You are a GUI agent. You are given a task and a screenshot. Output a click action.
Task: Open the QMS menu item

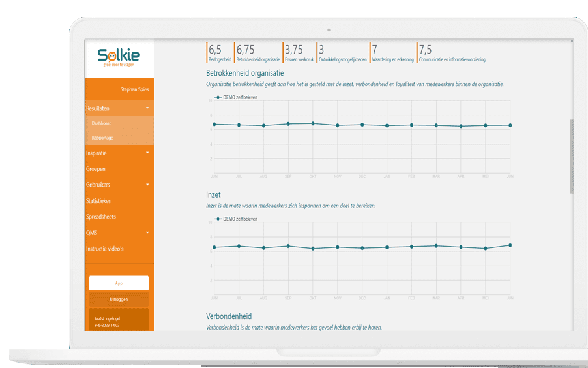click(91, 233)
